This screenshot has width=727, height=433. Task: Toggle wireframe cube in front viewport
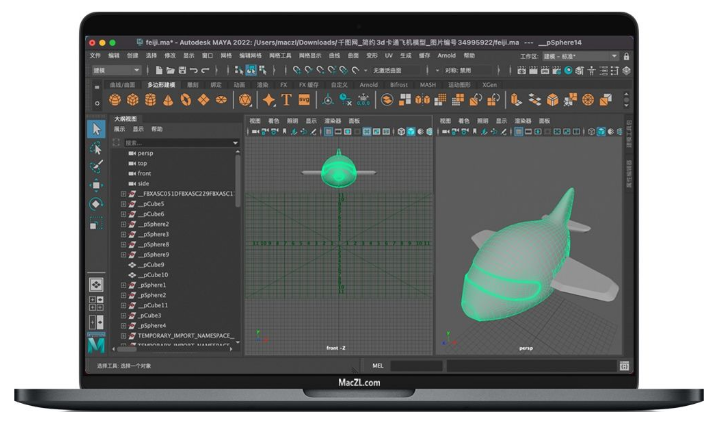coord(402,132)
